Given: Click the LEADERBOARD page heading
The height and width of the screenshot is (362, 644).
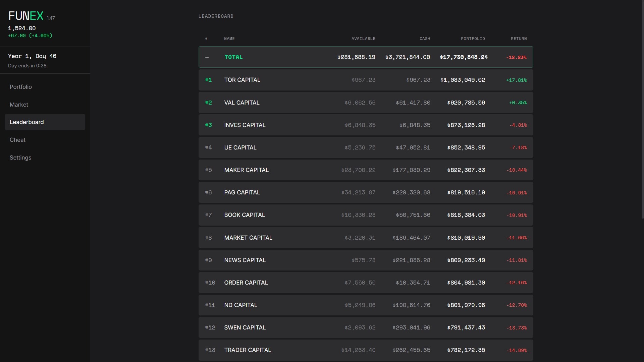Looking at the screenshot, I should [216, 16].
